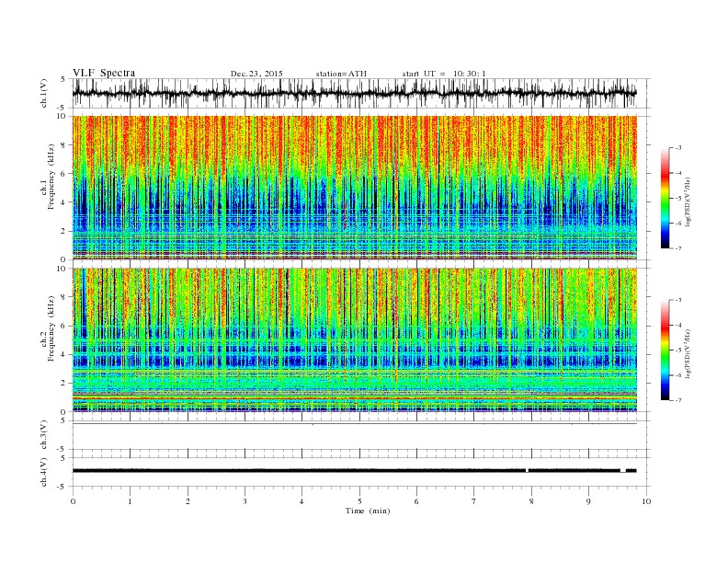
Task: Click the thick black ch.4 signal trace
Action: pyautogui.click(x=354, y=471)
